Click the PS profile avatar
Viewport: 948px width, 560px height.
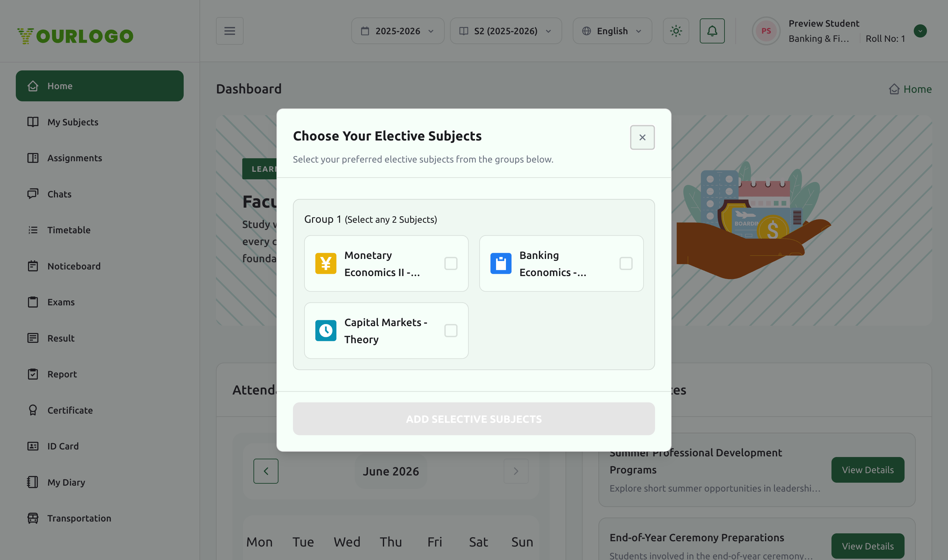click(x=766, y=31)
